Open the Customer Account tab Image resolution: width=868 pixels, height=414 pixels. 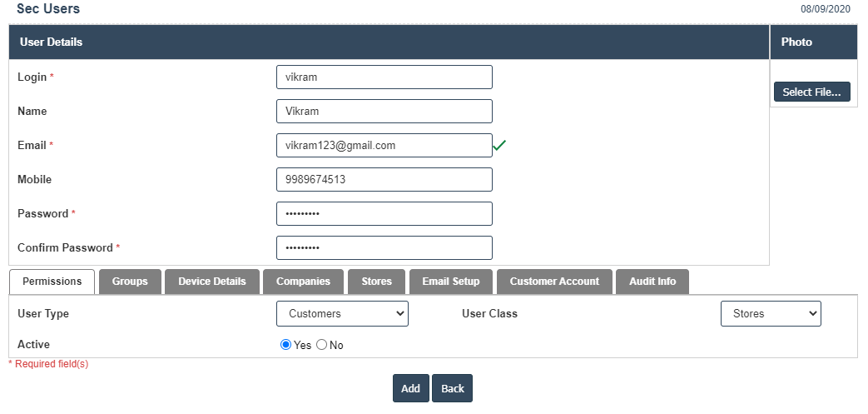pos(554,282)
